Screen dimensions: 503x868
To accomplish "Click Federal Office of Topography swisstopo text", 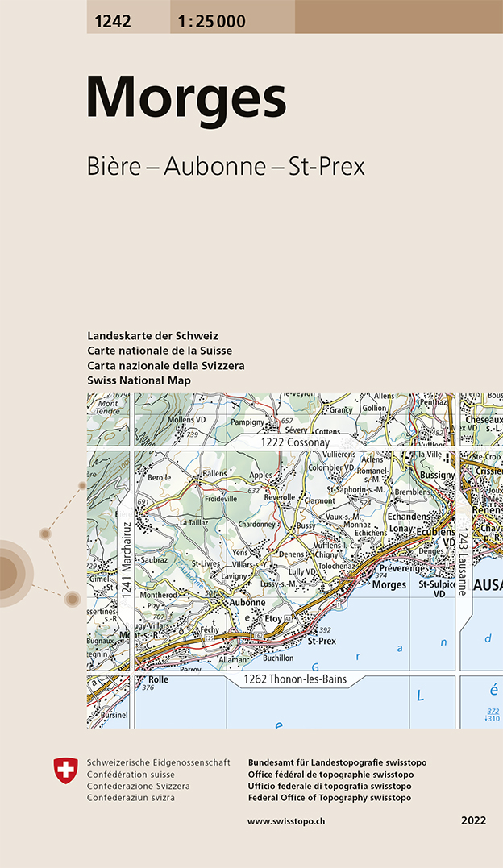I will coord(330,798).
